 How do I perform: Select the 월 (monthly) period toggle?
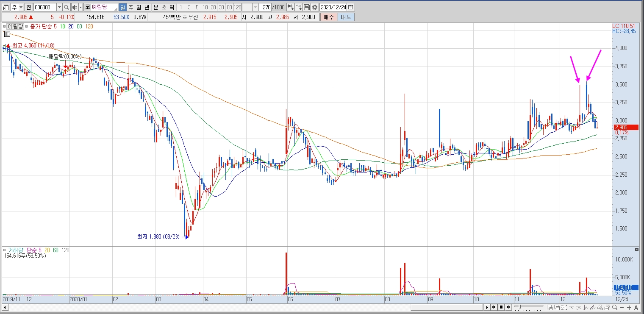click(139, 7)
